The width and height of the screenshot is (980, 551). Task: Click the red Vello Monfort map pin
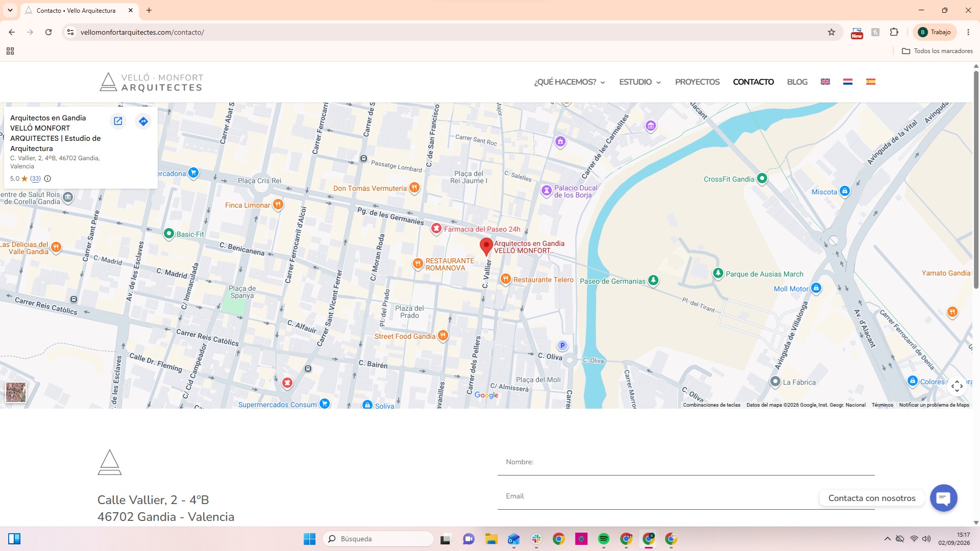pos(486,246)
